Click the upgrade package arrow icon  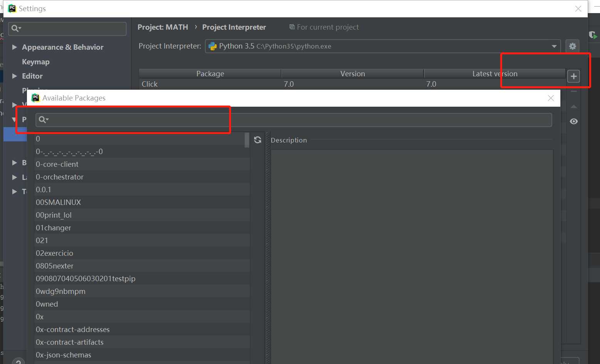click(x=573, y=107)
